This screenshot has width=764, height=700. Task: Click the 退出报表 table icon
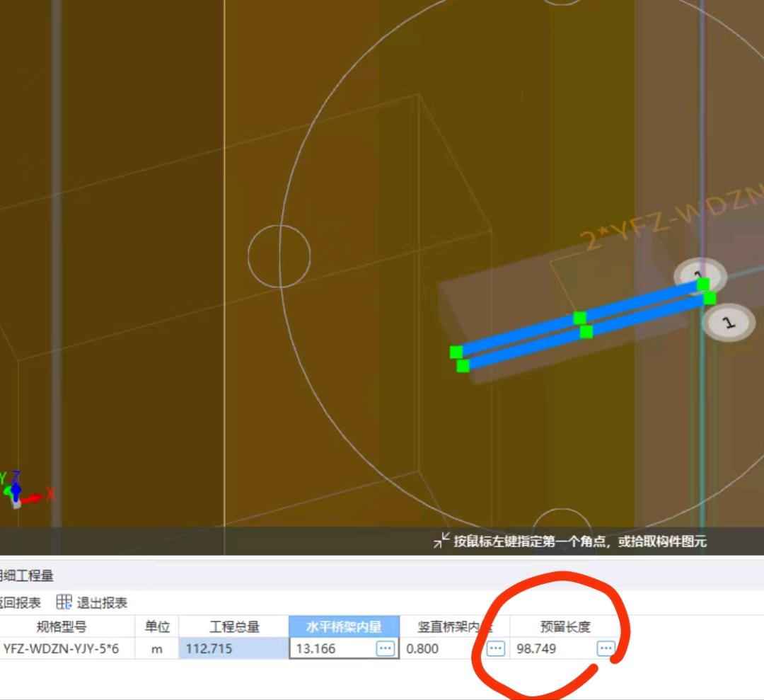[x=64, y=602]
